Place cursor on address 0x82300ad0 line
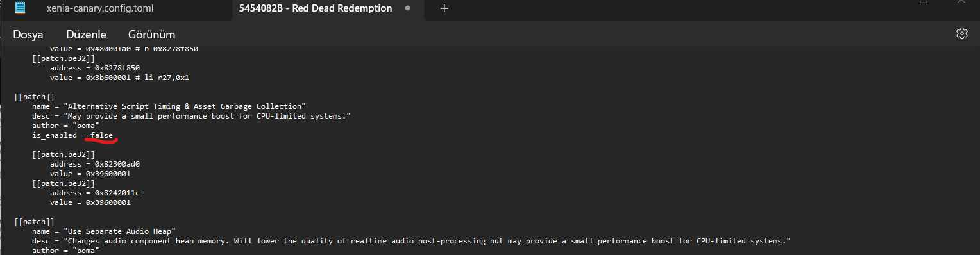The width and height of the screenshot is (980, 255). [x=95, y=164]
